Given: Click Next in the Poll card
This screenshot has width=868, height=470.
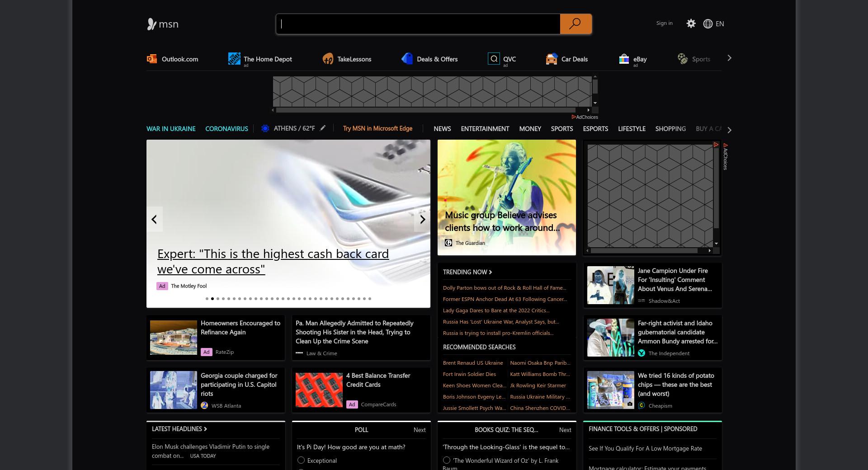Looking at the screenshot, I should pos(420,430).
